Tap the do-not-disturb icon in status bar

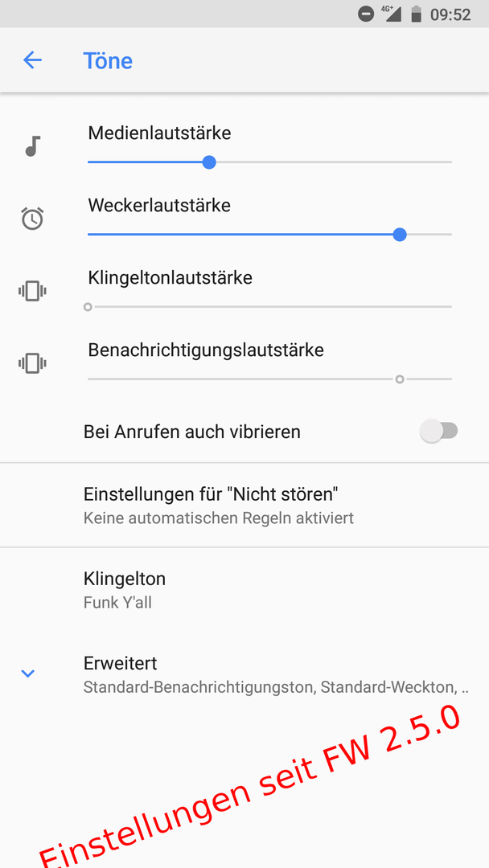tap(365, 14)
